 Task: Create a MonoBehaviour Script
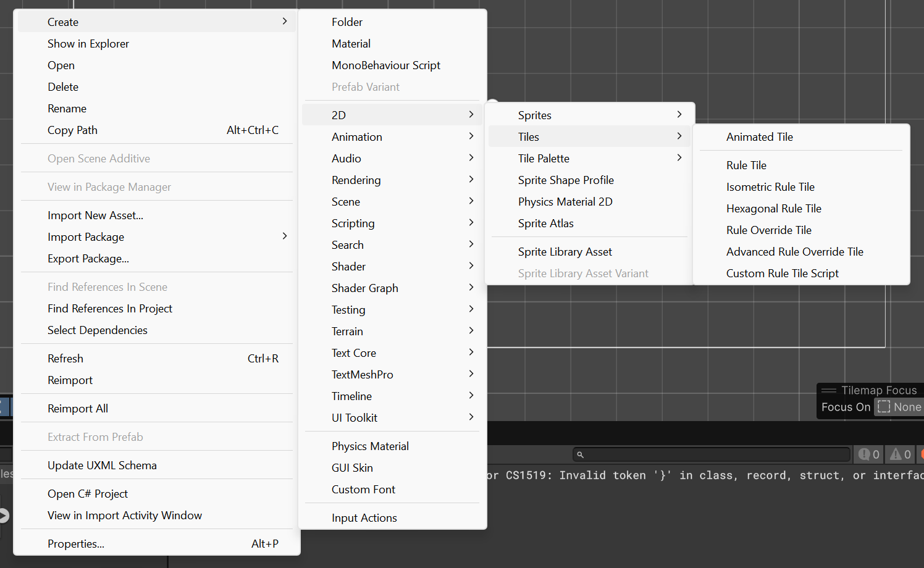coord(385,65)
